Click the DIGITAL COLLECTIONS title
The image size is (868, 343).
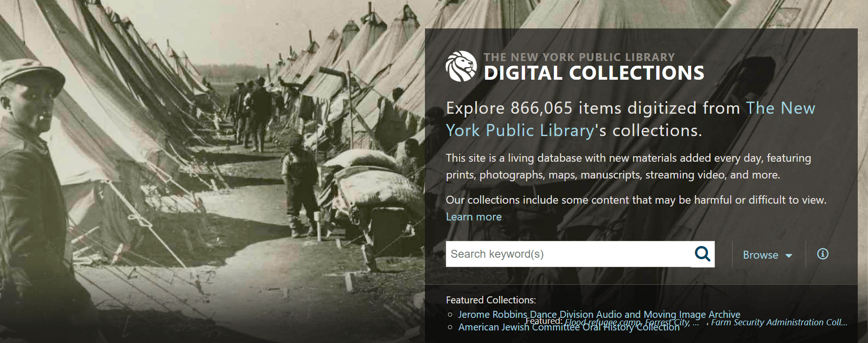pyautogui.click(x=594, y=73)
